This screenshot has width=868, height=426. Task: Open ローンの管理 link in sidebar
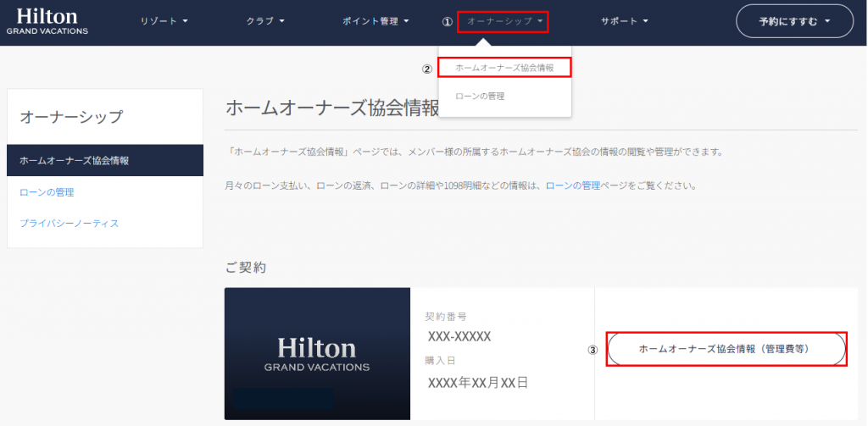pos(47,192)
